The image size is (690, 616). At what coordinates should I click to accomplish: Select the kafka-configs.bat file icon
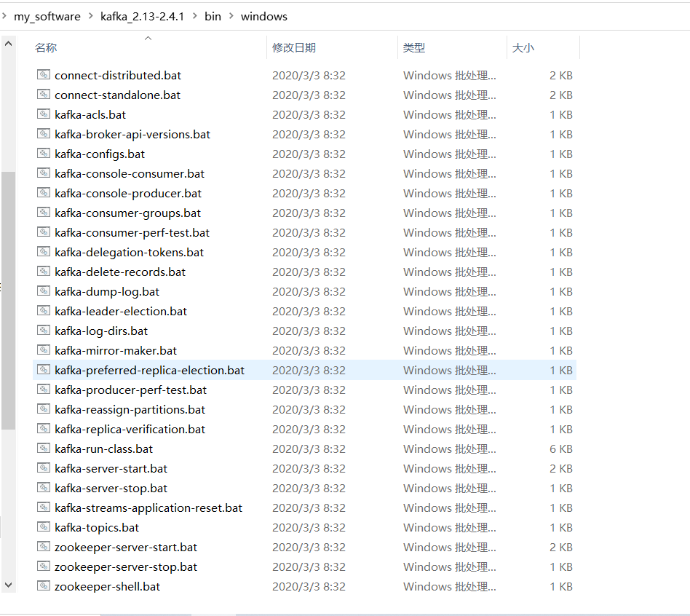(43, 153)
